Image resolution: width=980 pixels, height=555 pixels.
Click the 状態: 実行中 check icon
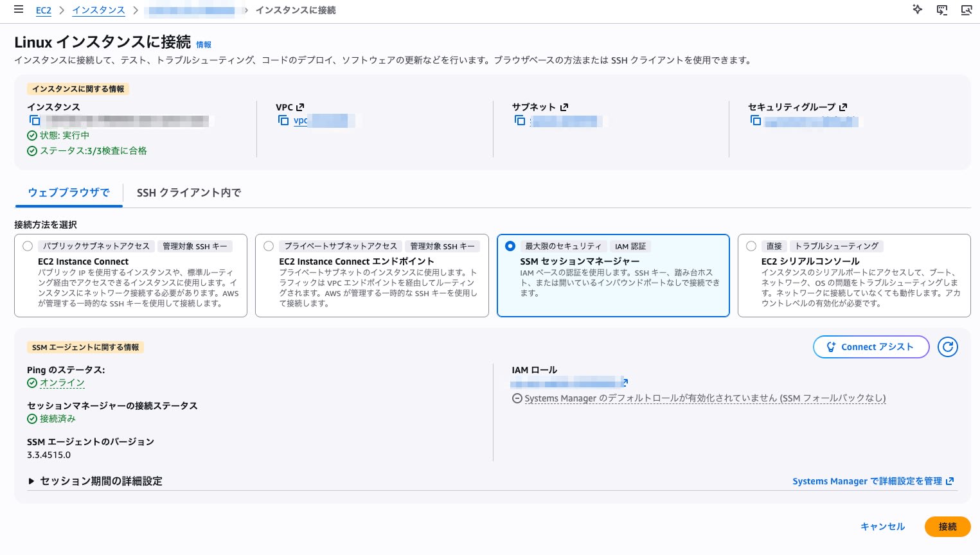coord(32,136)
